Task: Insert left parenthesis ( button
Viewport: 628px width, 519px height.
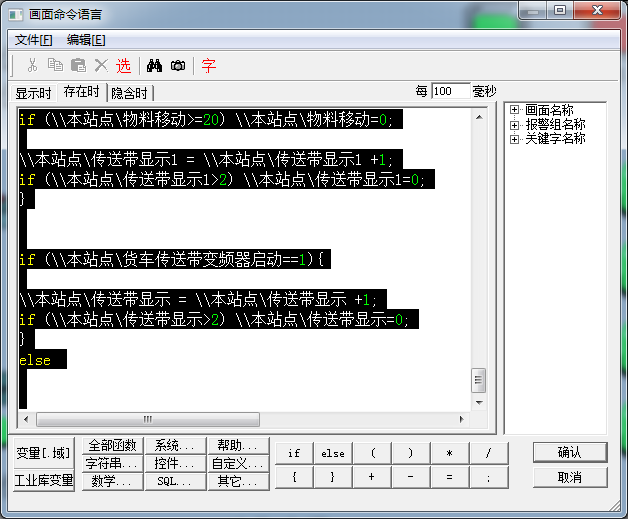Action: [372, 453]
